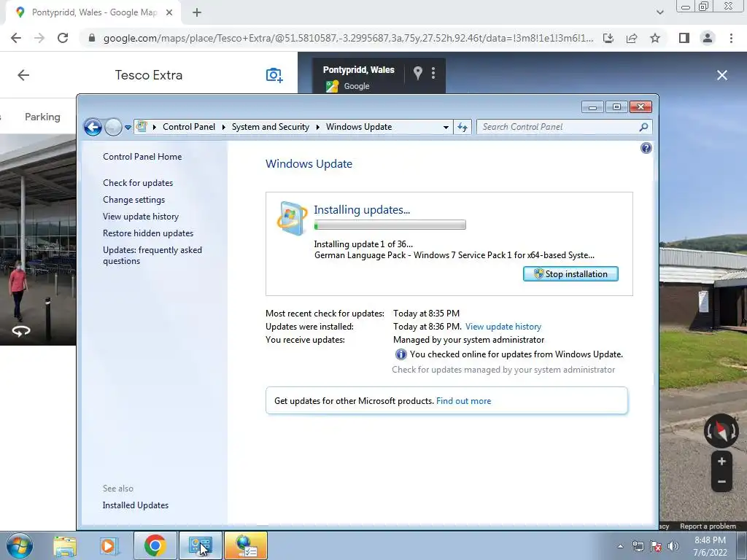This screenshot has width=747, height=560.
Task: Click back arrow beside Tesco Extra
Action: pyautogui.click(x=23, y=75)
